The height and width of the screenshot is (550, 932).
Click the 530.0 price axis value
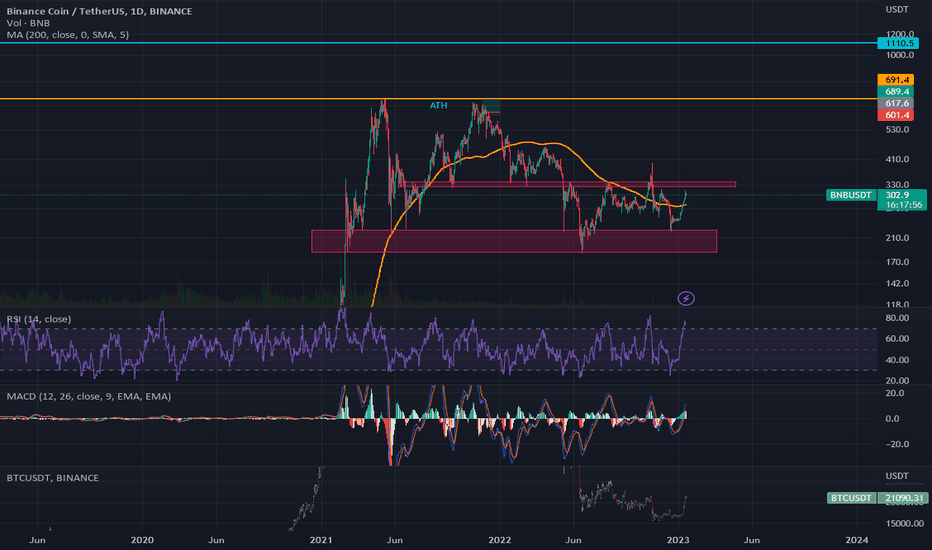pyautogui.click(x=897, y=130)
